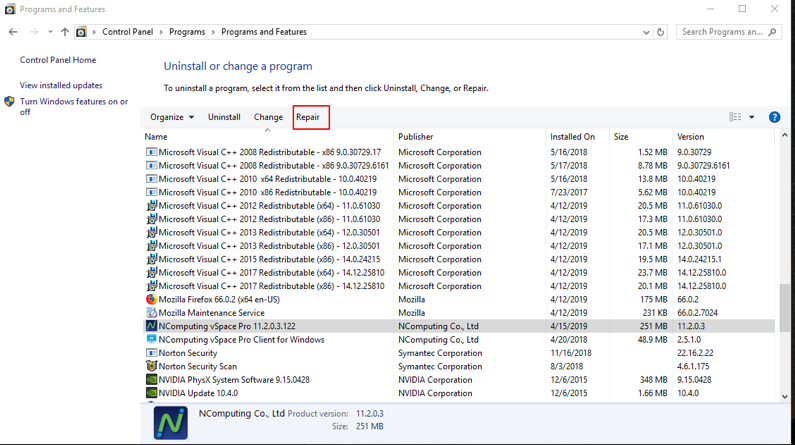Viewport: 795px width, 445px height.
Task: Click icon of Visual C++ 2017 (x64) Redistributable
Action: point(151,272)
